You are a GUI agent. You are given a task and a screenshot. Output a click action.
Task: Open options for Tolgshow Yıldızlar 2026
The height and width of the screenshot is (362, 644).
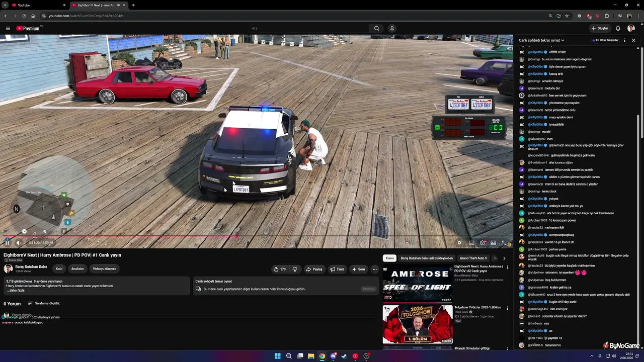(x=507, y=308)
